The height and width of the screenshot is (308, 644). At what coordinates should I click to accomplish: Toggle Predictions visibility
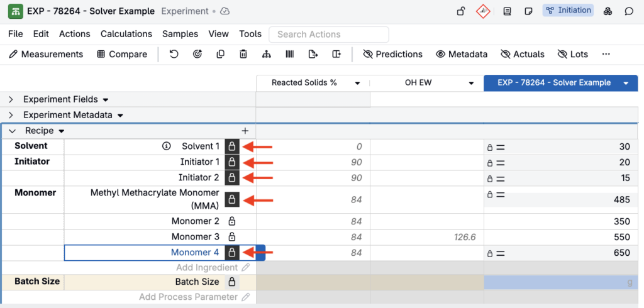[393, 54]
